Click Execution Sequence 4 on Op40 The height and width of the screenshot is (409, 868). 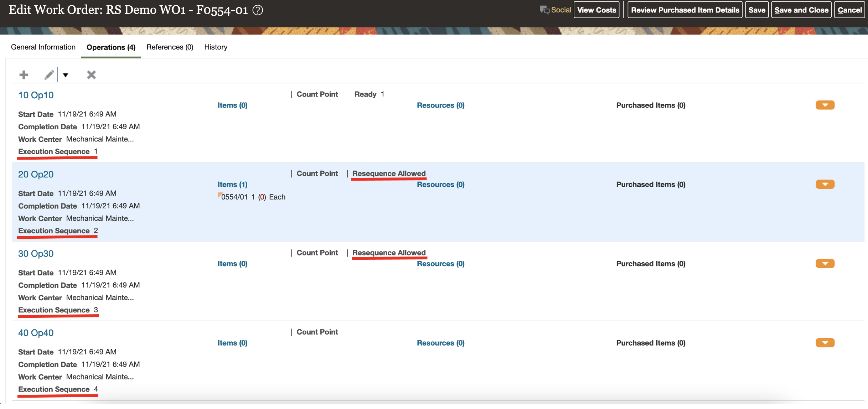pos(58,389)
